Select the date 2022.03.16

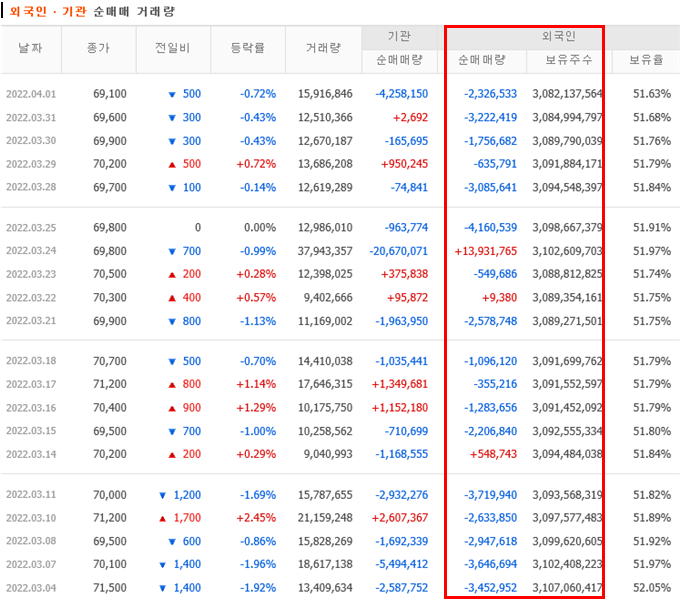point(31,408)
